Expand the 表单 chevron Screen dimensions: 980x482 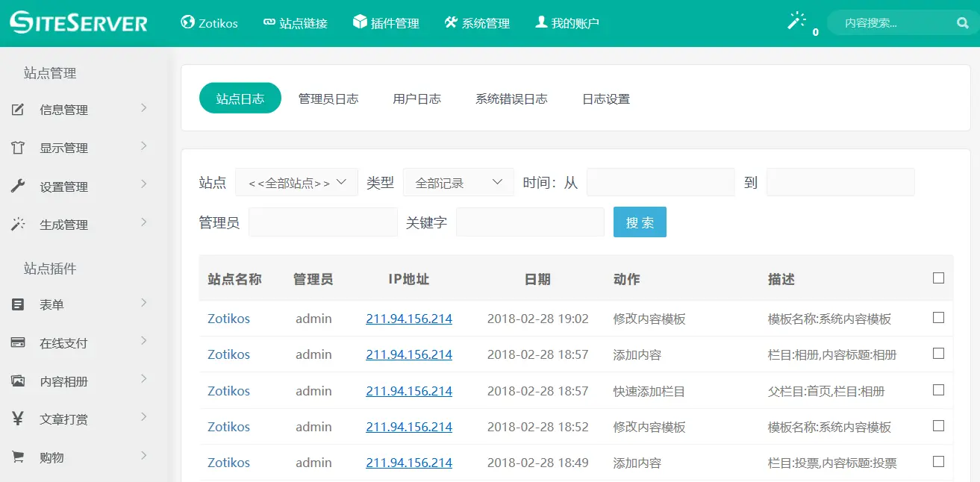144,303
